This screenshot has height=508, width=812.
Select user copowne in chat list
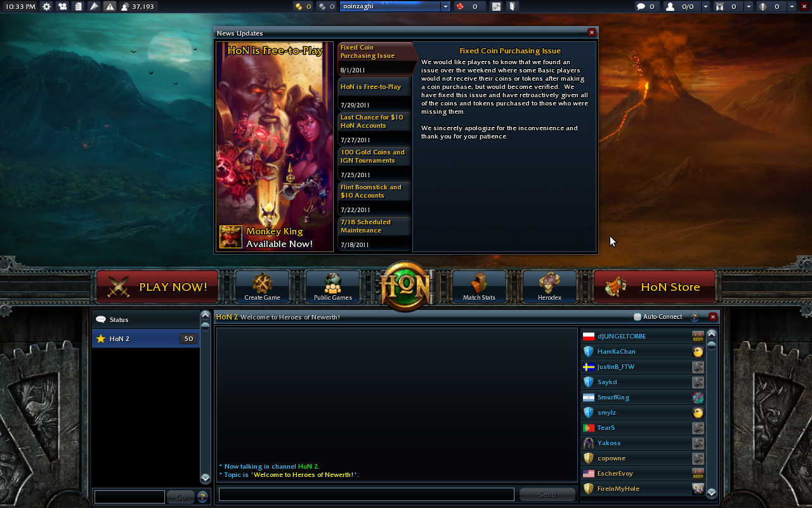pyautogui.click(x=643, y=458)
